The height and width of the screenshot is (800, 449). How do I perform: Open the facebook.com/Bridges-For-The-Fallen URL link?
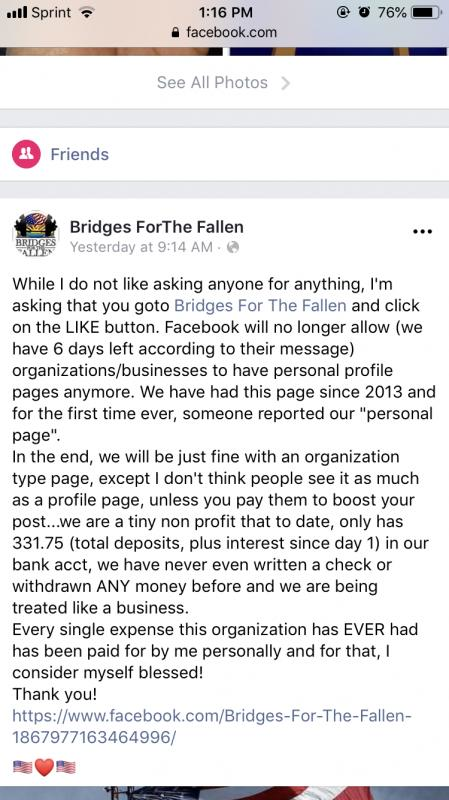tap(212, 727)
